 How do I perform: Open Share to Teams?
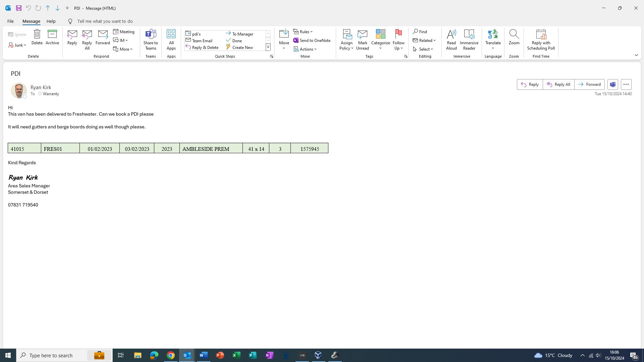click(x=151, y=34)
